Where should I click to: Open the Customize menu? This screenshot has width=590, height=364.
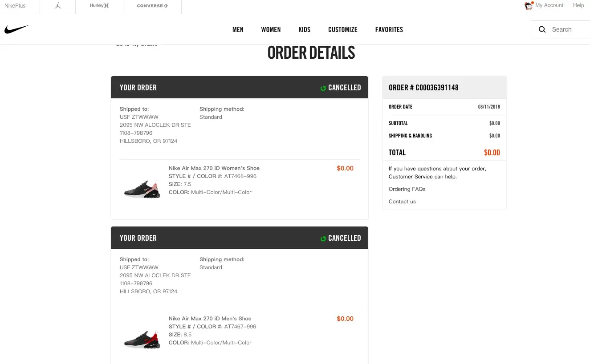[342, 29]
